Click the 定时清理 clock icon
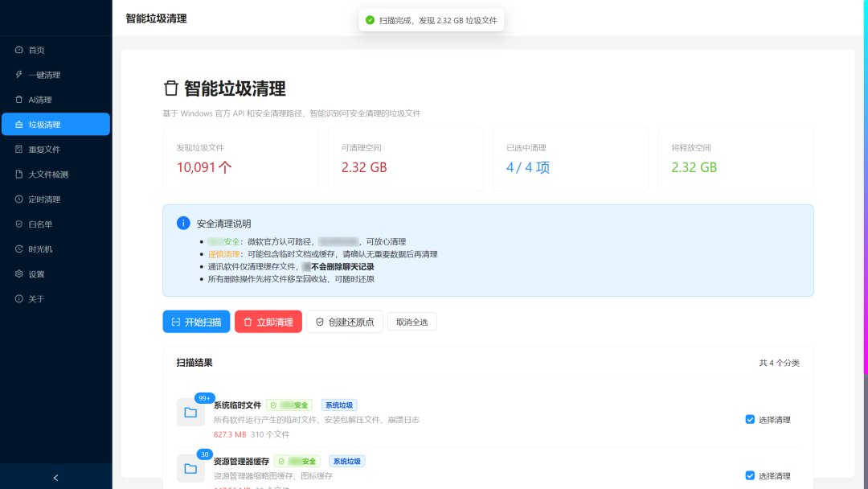 (x=18, y=199)
